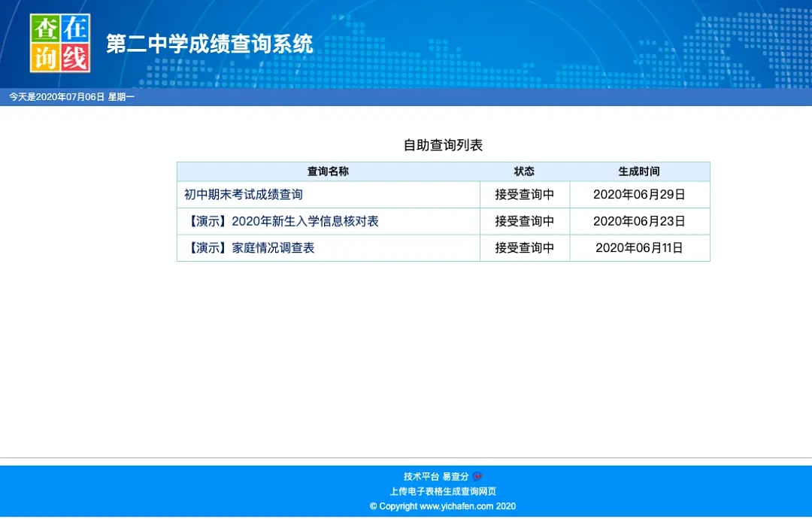Click the 生成时间 column header

pos(640,171)
